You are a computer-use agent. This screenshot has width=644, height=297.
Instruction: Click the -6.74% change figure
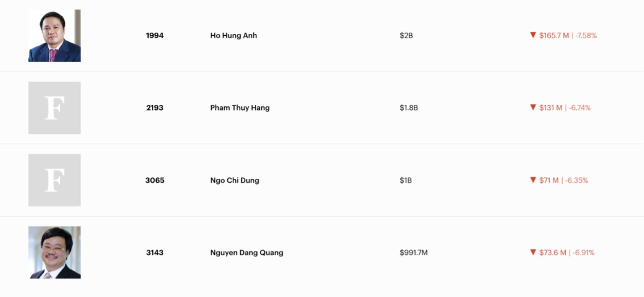pos(580,108)
